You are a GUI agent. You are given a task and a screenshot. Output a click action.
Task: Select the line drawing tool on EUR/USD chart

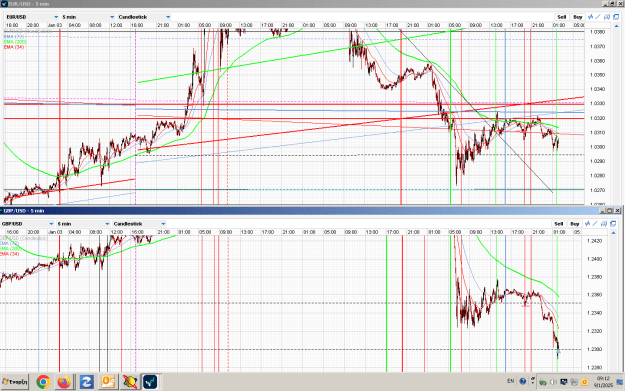598,17
